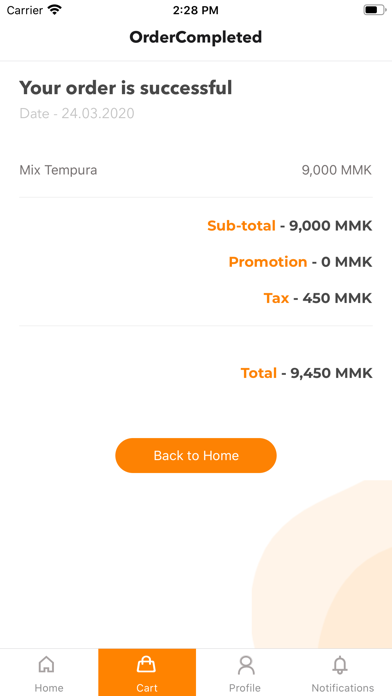Screen dimensions: 392x696
Task: Tap the Home house icon
Action: [x=47, y=664]
